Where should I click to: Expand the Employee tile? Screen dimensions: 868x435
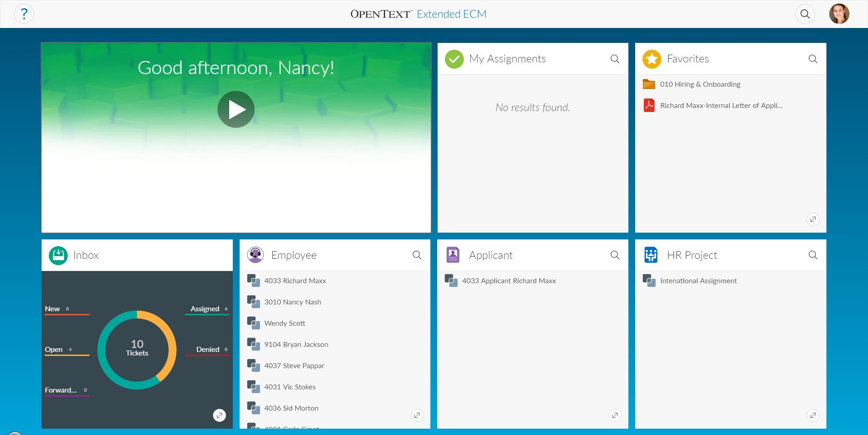[417, 415]
